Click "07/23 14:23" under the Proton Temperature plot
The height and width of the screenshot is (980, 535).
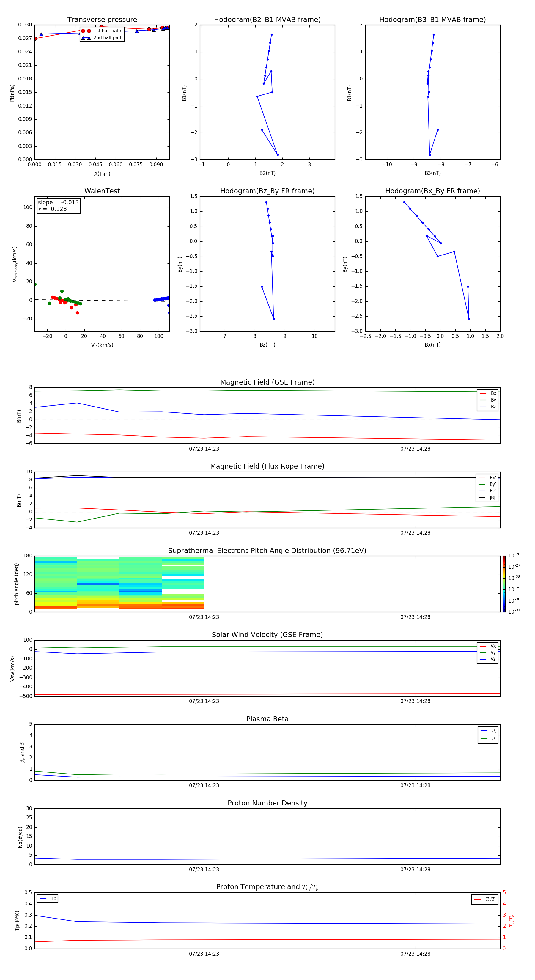pyautogui.click(x=204, y=954)
